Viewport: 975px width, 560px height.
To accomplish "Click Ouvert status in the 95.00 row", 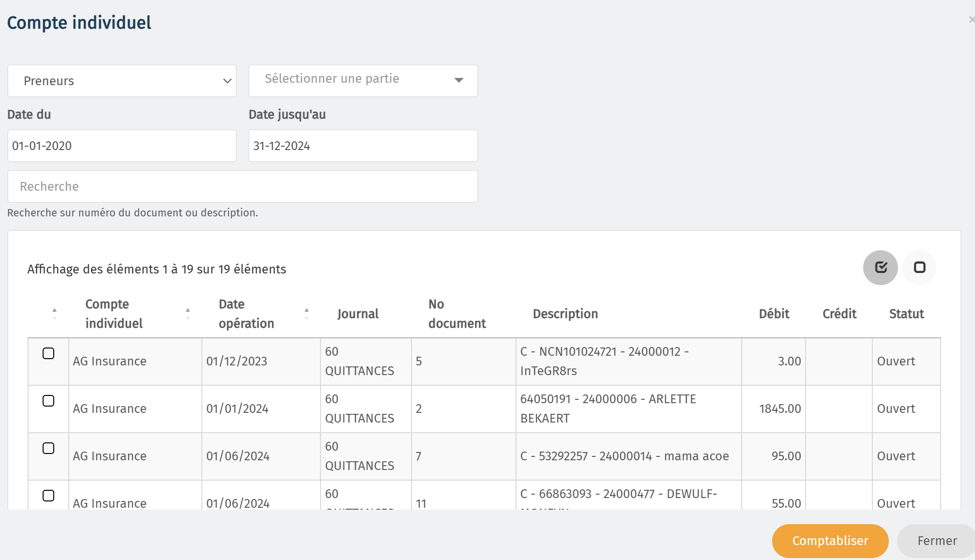I will [896, 456].
